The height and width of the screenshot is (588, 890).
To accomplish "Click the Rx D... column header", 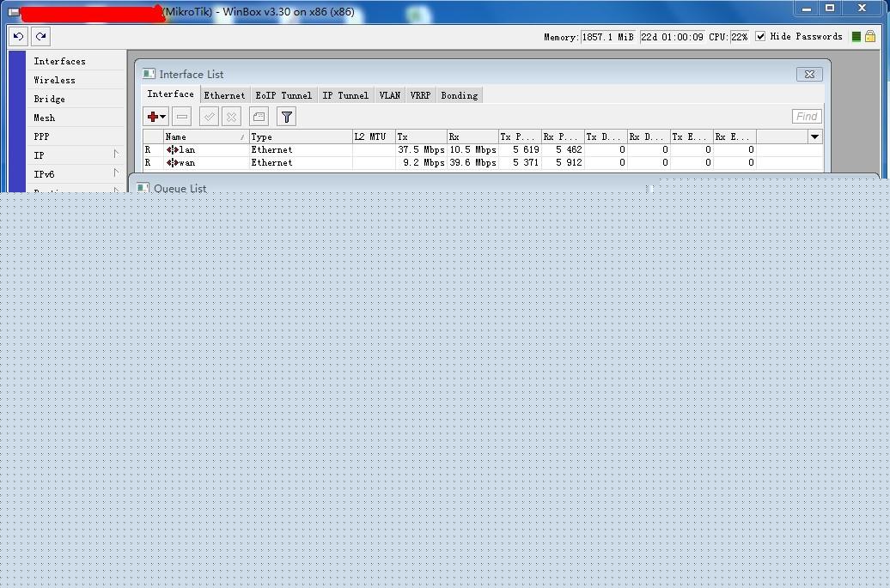I will (649, 136).
